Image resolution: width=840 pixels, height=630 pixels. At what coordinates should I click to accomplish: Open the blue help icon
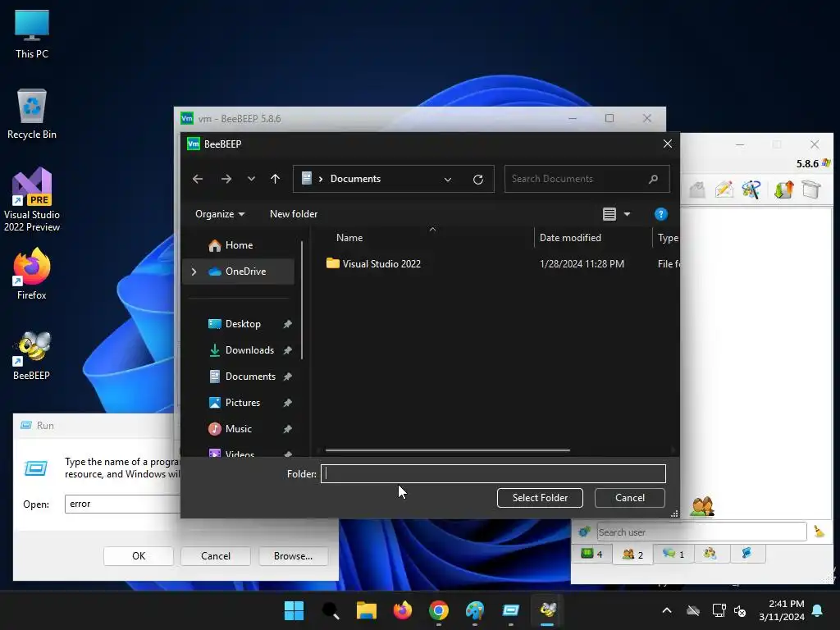pyautogui.click(x=660, y=214)
